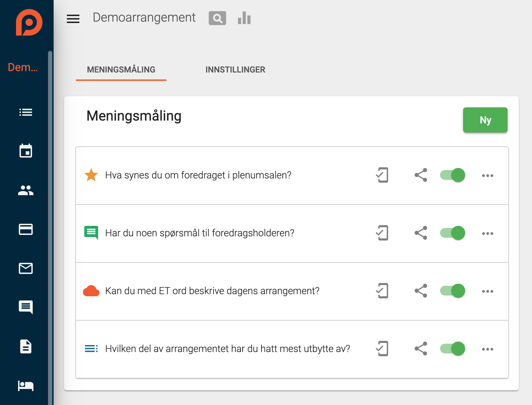The height and width of the screenshot is (405, 532).
Task: Share the ET ord question
Action: point(421,291)
